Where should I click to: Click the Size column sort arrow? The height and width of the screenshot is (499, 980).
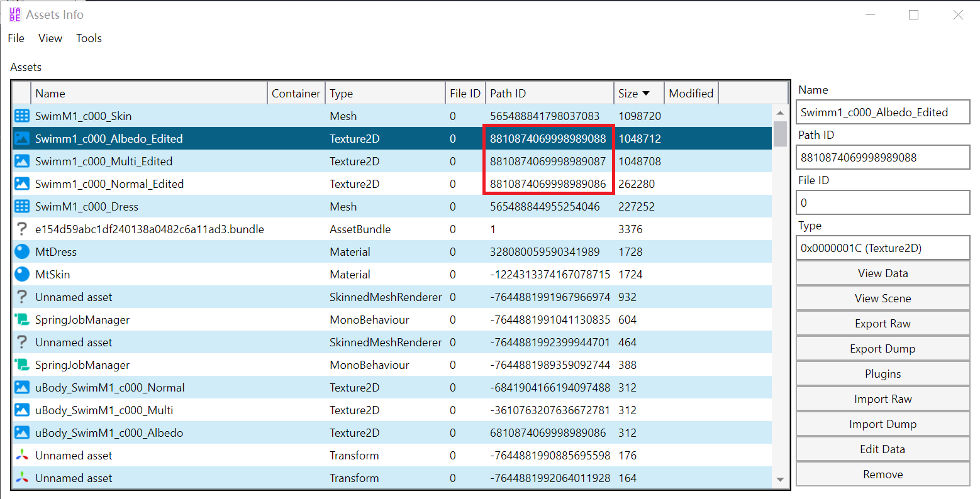click(x=646, y=93)
